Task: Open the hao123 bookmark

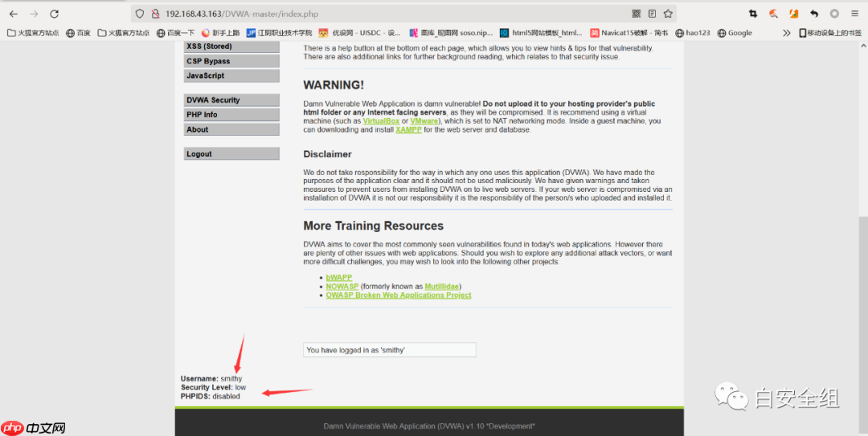Action: coord(693,33)
